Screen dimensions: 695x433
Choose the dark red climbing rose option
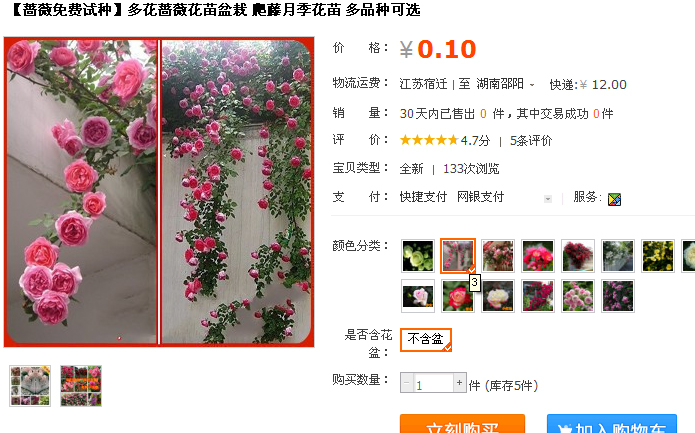point(578,256)
